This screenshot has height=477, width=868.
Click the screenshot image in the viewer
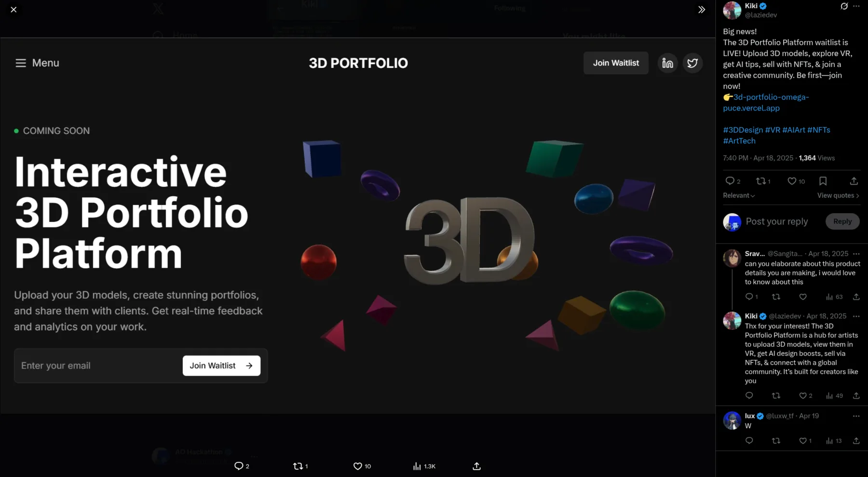(357, 226)
